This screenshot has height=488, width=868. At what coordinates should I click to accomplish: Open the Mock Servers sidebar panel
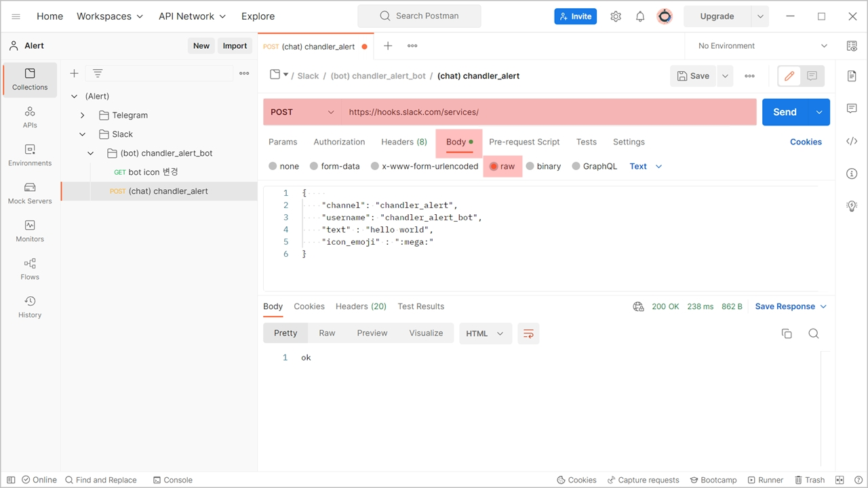[x=30, y=193]
